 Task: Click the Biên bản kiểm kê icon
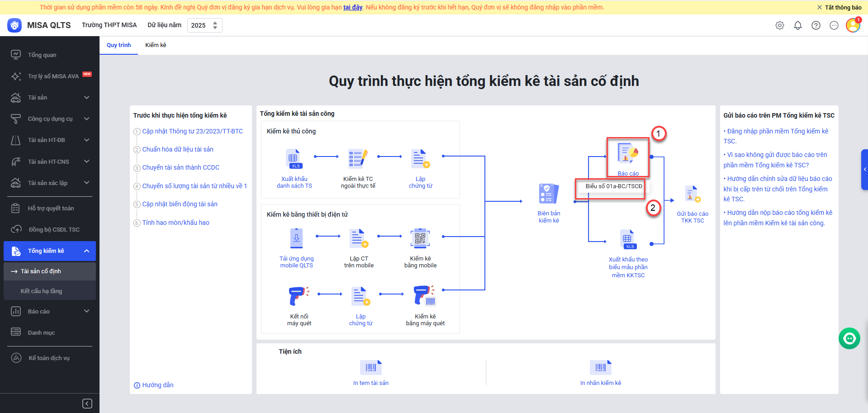click(x=549, y=194)
